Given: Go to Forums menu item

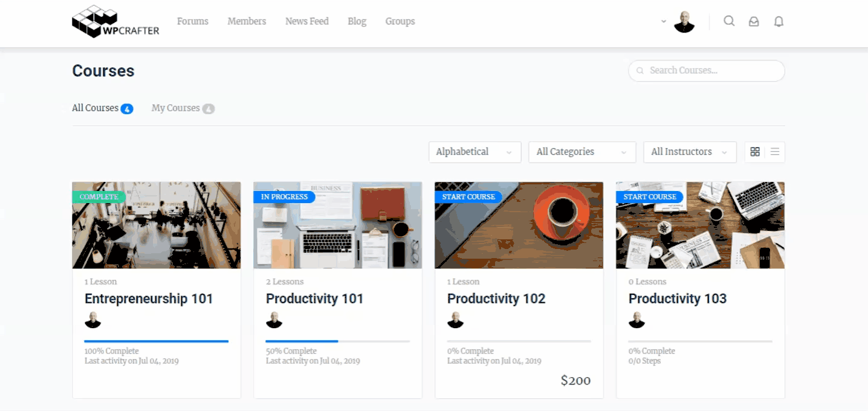Looking at the screenshot, I should tap(193, 21).
